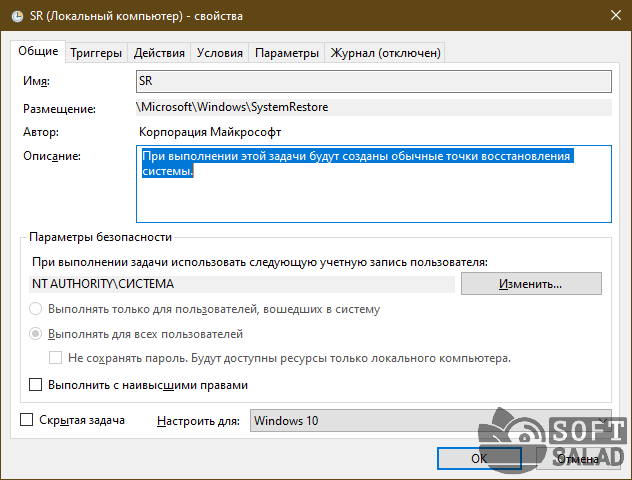Click the clock icon in title bar

pos(17,16)
